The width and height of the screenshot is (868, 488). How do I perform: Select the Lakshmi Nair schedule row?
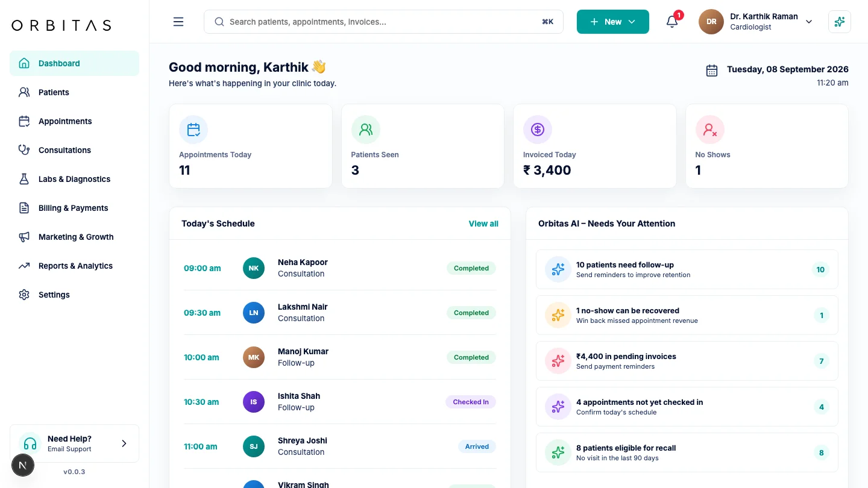point(340,313)
